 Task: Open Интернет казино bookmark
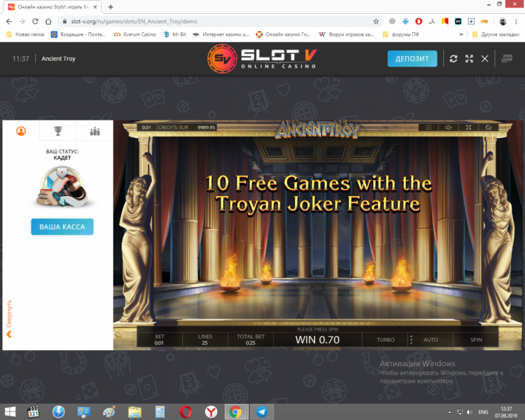coord(221,34)
